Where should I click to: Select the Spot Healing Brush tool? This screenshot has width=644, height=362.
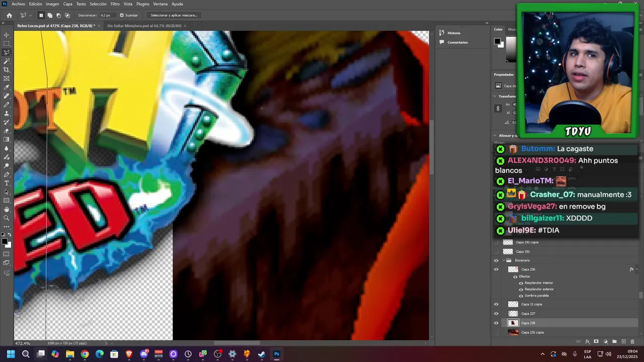click(x=7, y=96)
